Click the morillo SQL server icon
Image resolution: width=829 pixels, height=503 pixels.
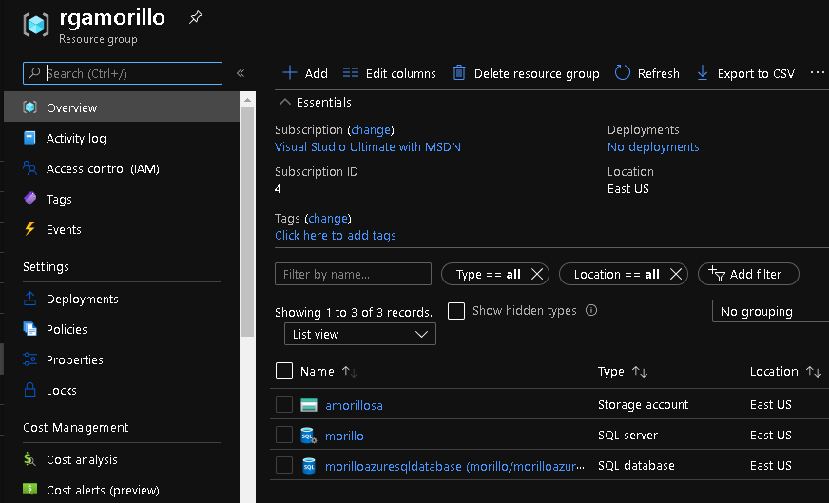click(309, 435)
